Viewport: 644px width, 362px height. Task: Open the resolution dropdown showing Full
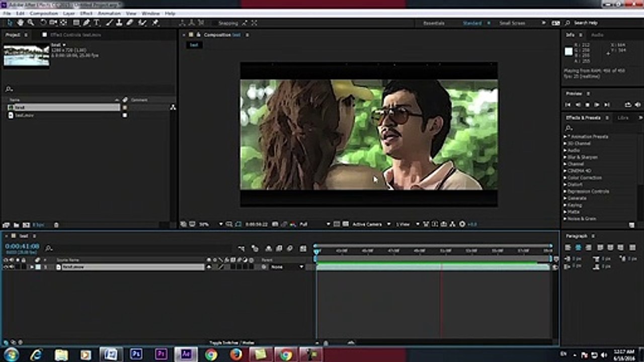pos(315,224)
